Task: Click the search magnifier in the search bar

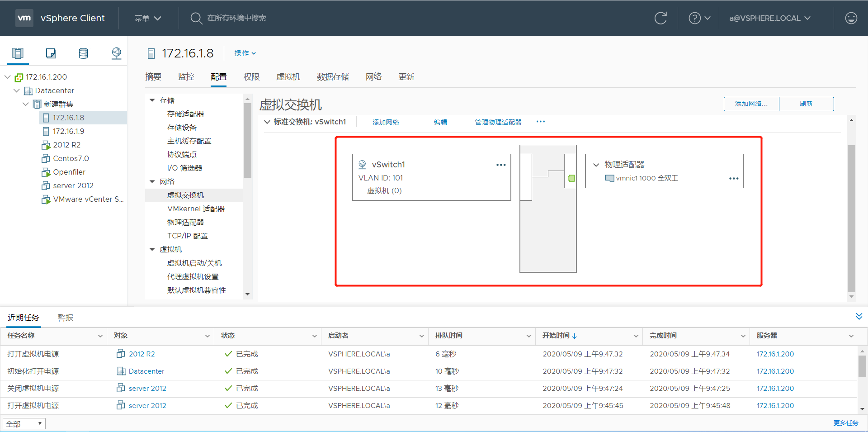Action: (196, 18)
